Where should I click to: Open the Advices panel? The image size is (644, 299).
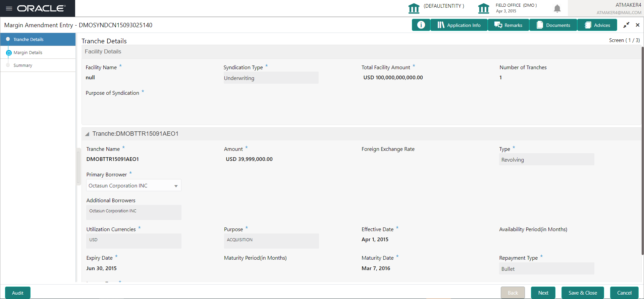[597, 25]
